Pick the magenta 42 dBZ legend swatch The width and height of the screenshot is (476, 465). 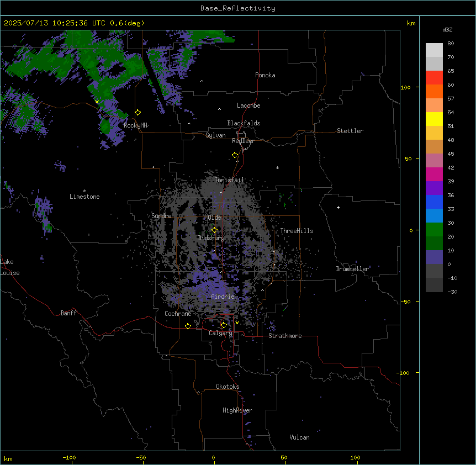(434, 174)
